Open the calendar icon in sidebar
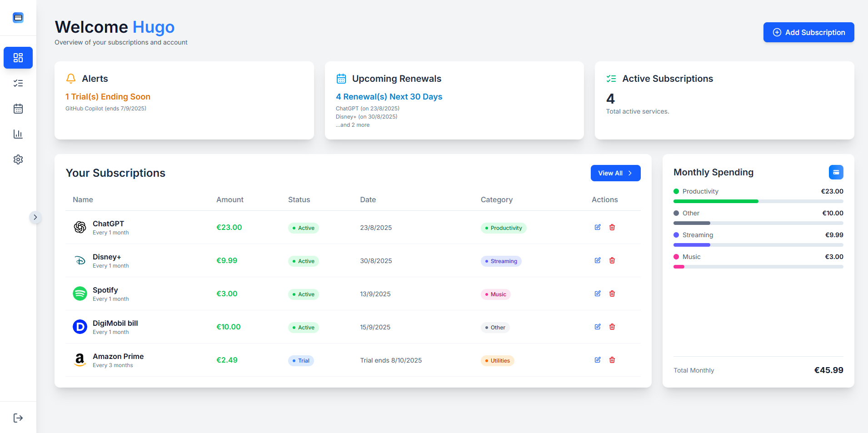The width and height of the screenshot is (868, 433). tap(18, 109)
